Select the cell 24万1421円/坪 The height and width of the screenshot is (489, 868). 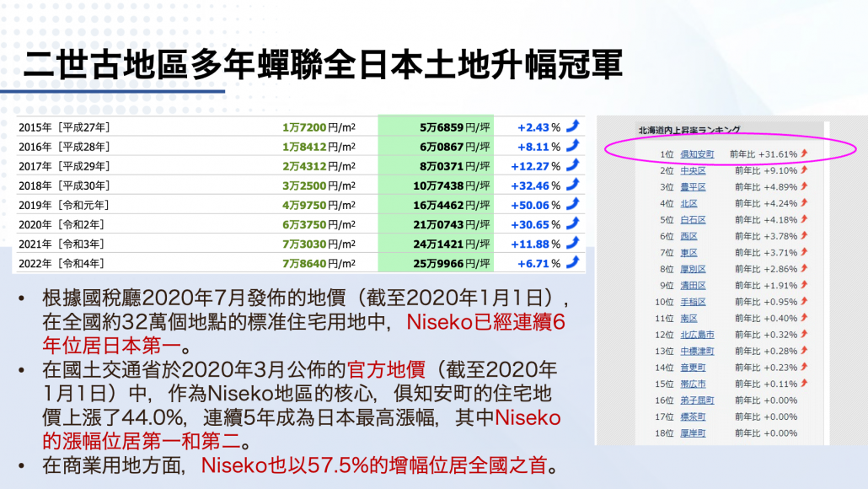451,244
